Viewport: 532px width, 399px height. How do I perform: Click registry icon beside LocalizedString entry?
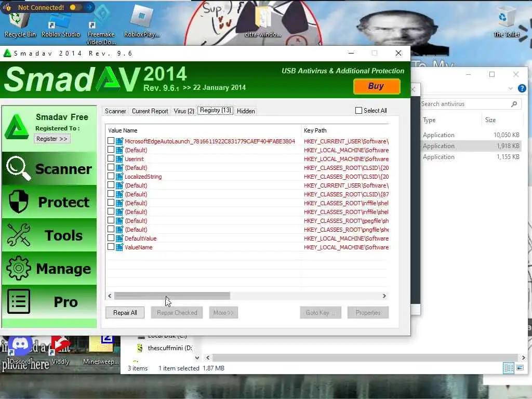tap(119, 177)
